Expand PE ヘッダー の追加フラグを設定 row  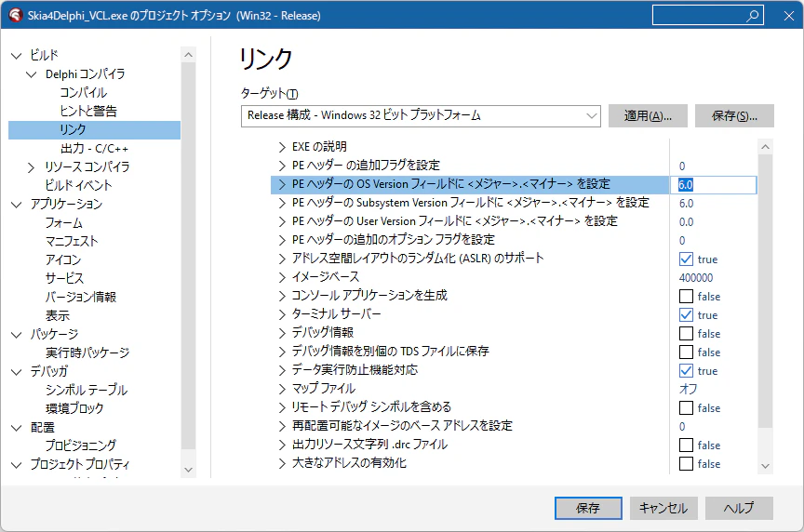282,166
